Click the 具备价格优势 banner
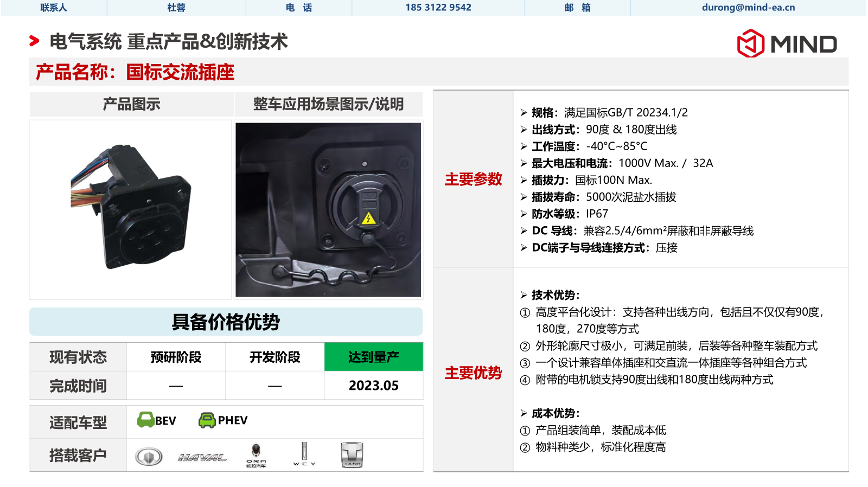 (226, 322)
